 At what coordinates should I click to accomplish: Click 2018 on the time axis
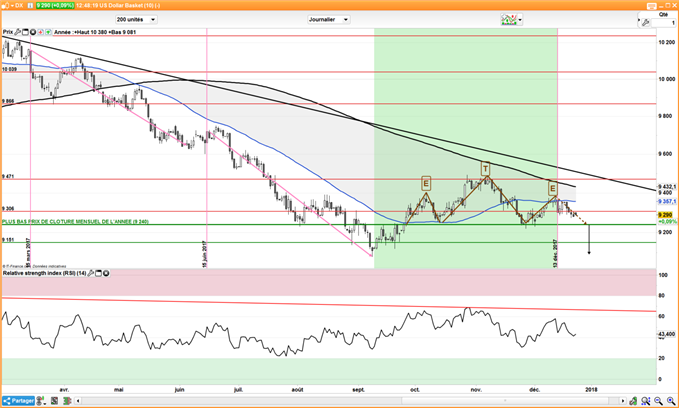click(x=591, y=389)
